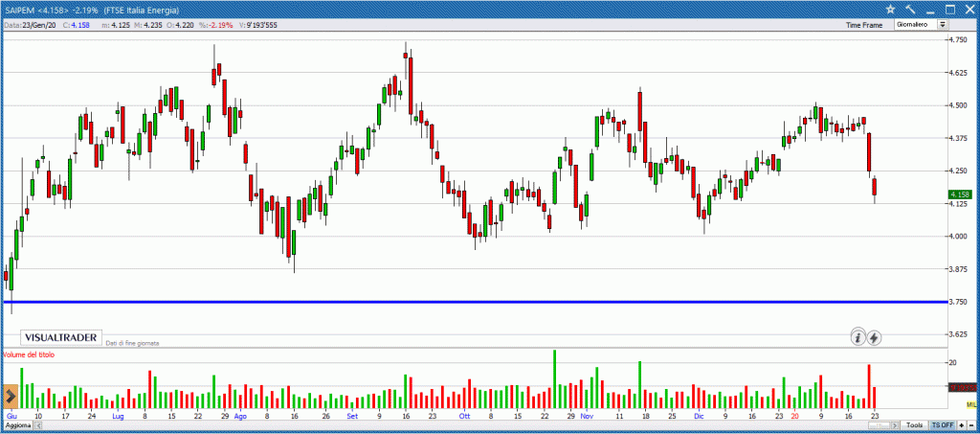980x434 pixels.
Task: Maximize the SAIPEM chart window
Action: (950, 10)
